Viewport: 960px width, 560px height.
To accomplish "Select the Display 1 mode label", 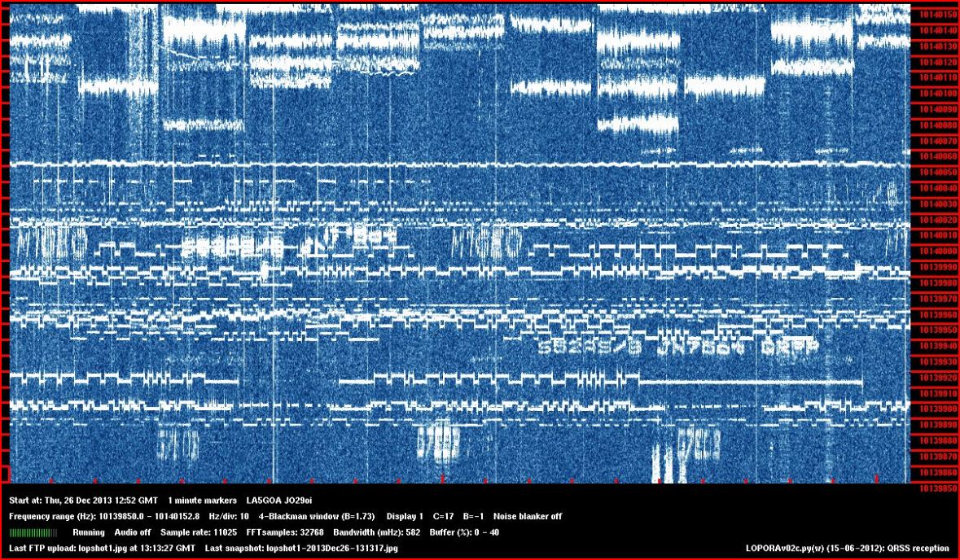I will coord(405,516).
